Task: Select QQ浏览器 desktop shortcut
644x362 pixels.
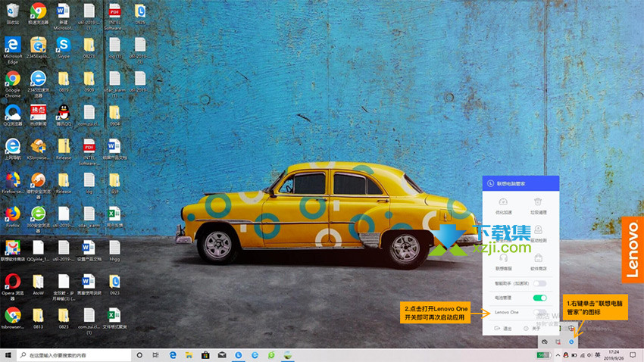Action: pos(13,115)
